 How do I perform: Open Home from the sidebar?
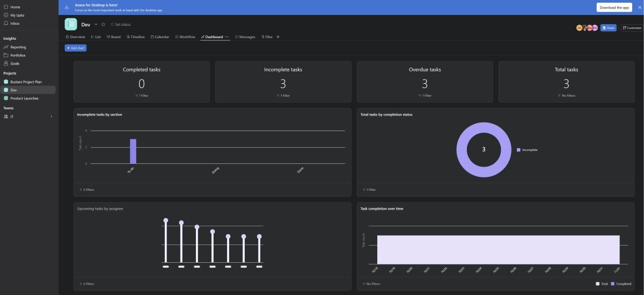coord(15,7)
